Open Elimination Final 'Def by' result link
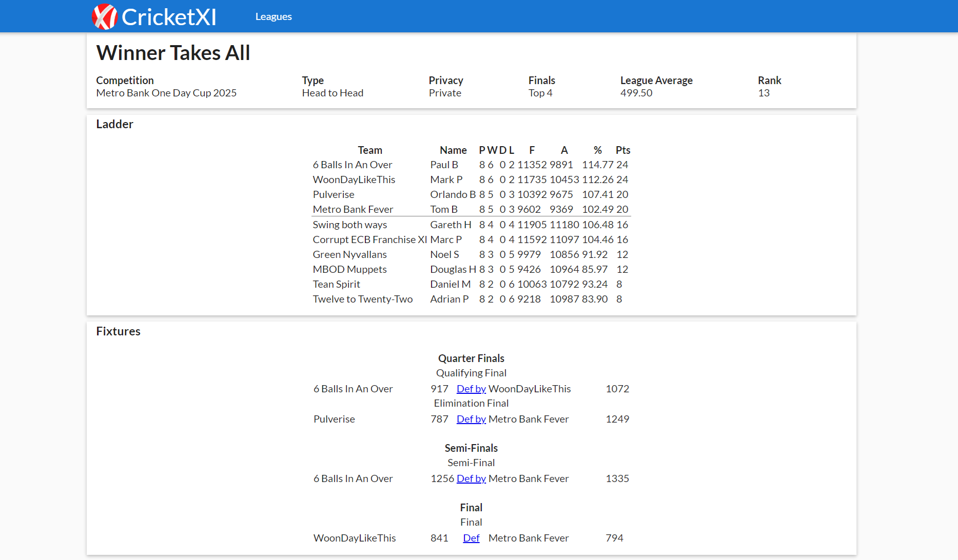Screen dimensions: 958x560 coord(471,419)
